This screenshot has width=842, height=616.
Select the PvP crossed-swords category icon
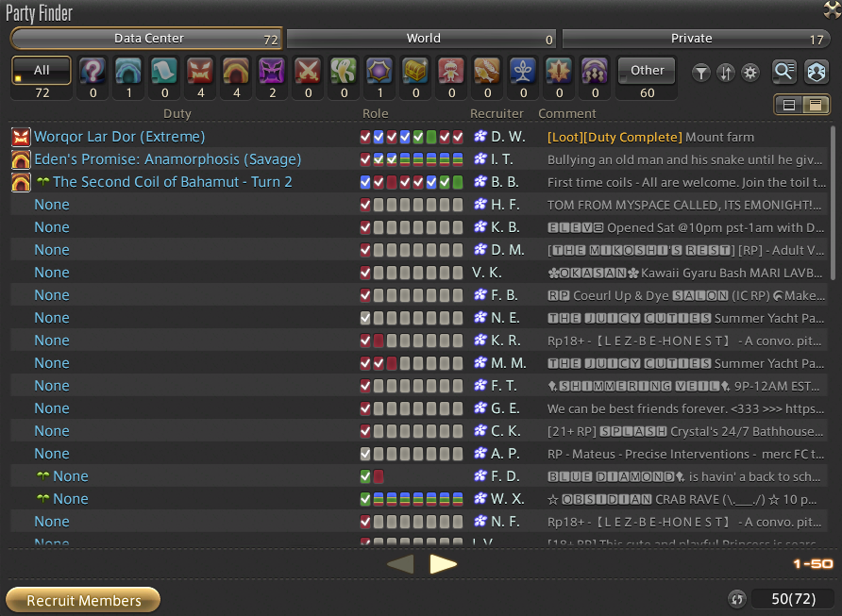pyautogui.click(x=309, y=71)
